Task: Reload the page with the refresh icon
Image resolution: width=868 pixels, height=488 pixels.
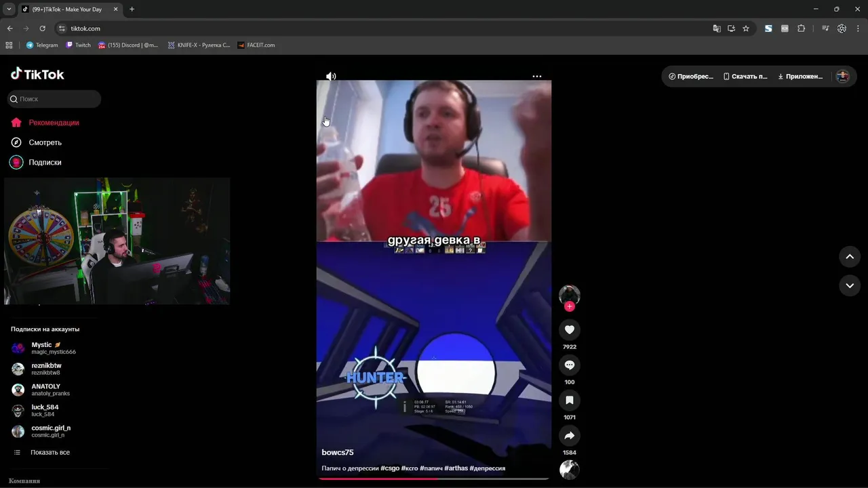Action: point(42,28)
